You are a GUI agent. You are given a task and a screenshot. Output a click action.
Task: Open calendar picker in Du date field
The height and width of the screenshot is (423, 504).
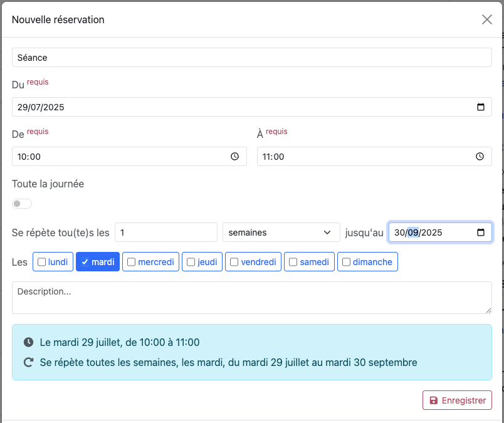pos(481,107)
